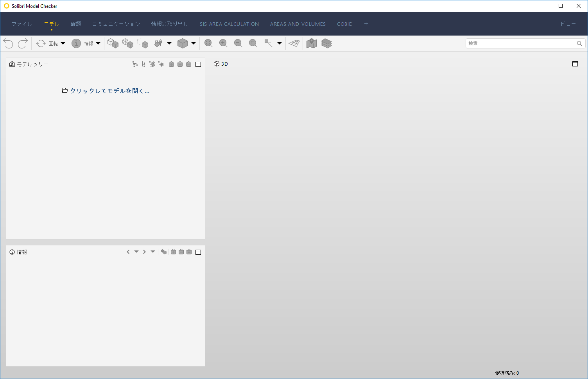Open the SIS AREA CALCULATION tab
Image resolution: width=588 pixels, height=379 pixels.
click(229, 24)
